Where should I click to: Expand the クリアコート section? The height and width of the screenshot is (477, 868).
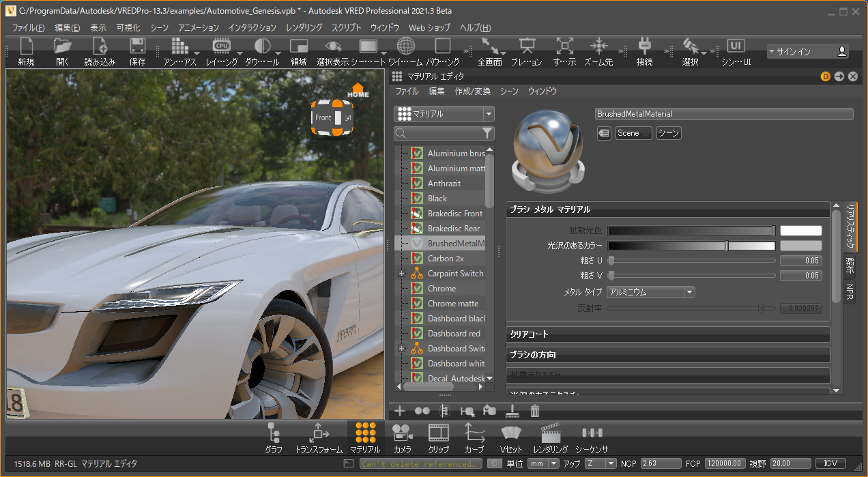pyautogui.click(x=668, y=334)
